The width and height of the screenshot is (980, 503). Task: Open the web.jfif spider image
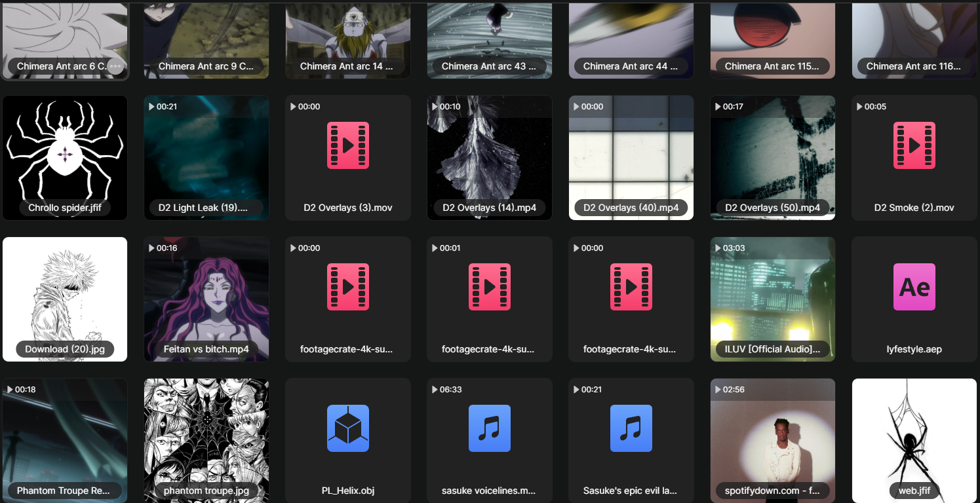tap(914, 441)
